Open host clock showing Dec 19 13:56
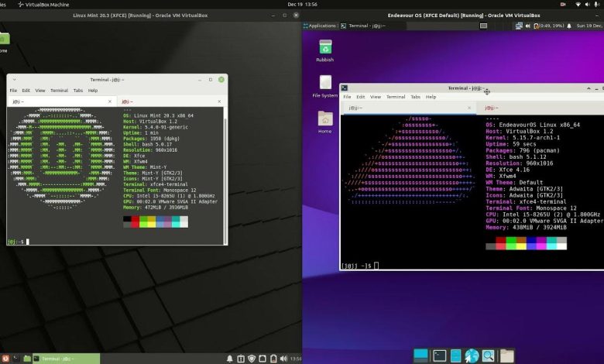The height and width of the screenshot is (364, 604). 302,4
